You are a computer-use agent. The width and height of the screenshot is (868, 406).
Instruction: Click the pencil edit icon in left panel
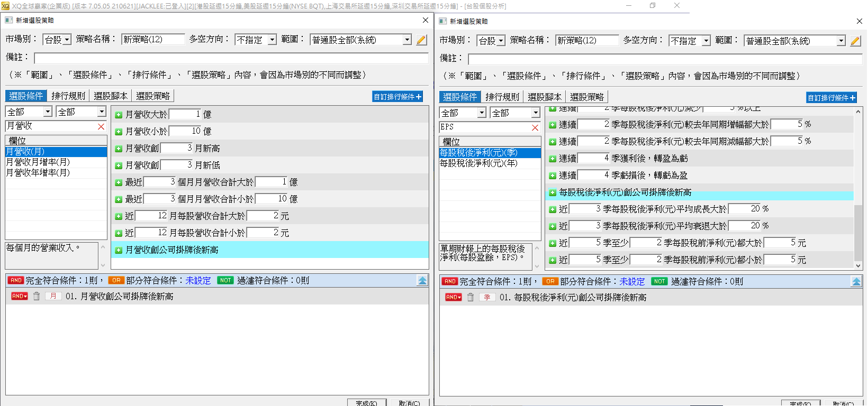421,40
